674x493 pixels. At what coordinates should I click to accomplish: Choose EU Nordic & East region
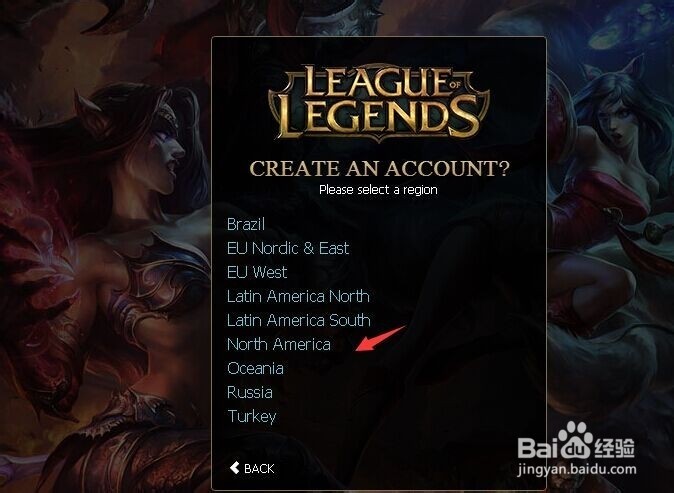click(x=288, y=248)
